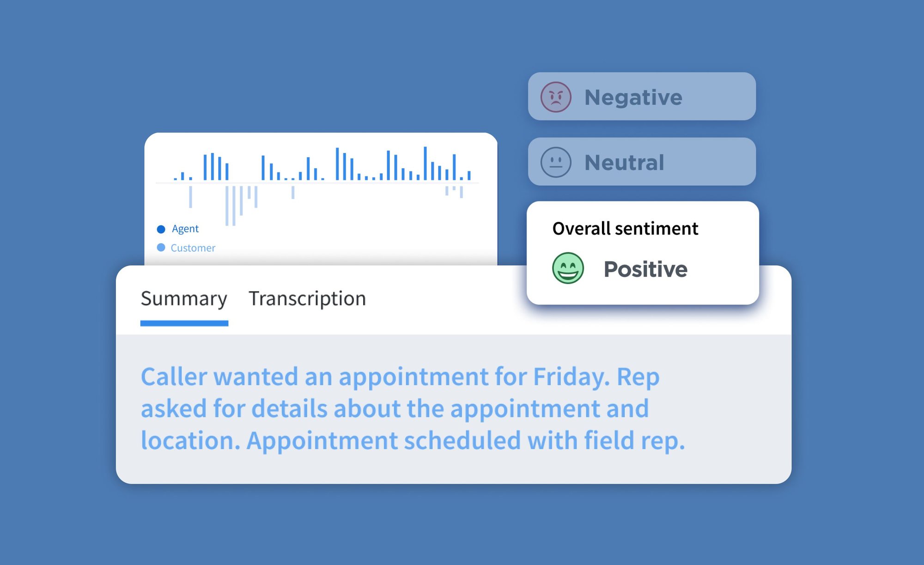Select the Negative sentiment label
This screenshot has height=565, width=924.
(x=633, y=97)
